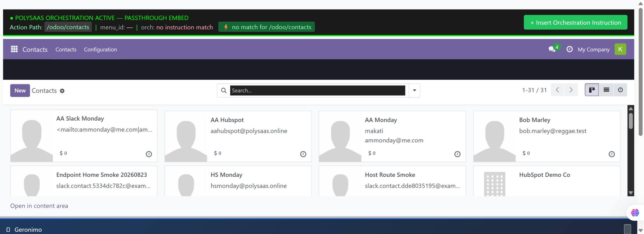
Task: Go to previous page of contacts
Action: [557, 90]
